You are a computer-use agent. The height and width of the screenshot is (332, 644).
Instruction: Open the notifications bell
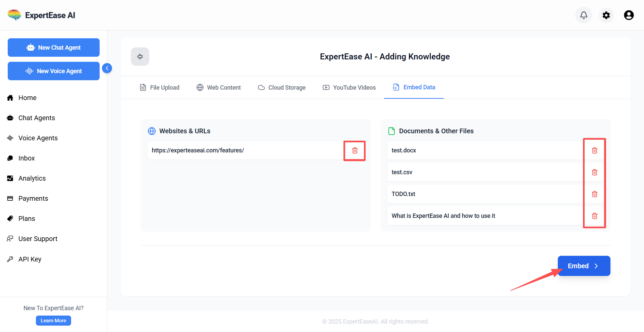tap(584, 15)
